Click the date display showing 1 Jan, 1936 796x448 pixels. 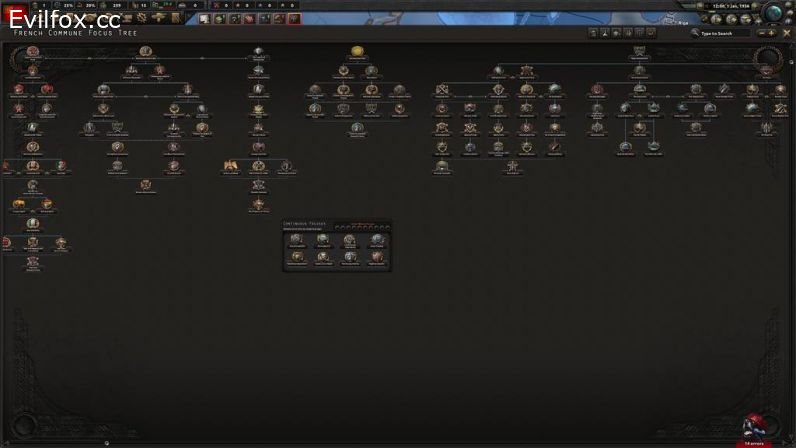click(732, 6)
